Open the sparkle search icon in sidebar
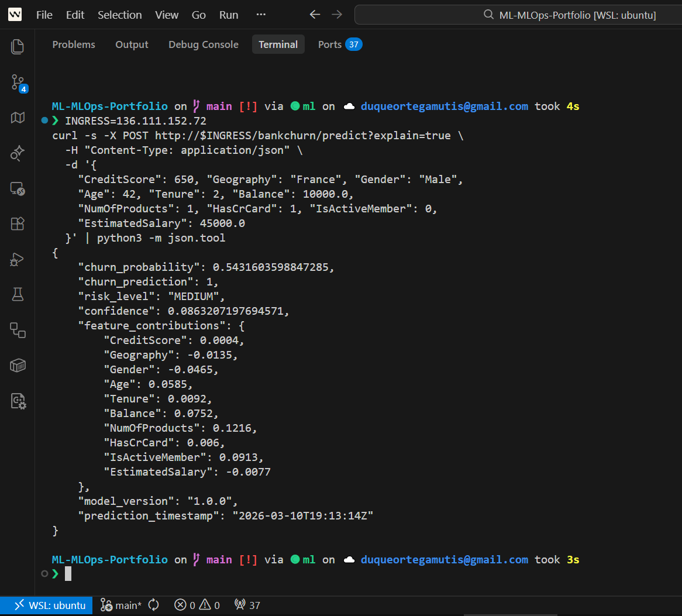The width and height of the screenshot is (682, 616). 18,153
